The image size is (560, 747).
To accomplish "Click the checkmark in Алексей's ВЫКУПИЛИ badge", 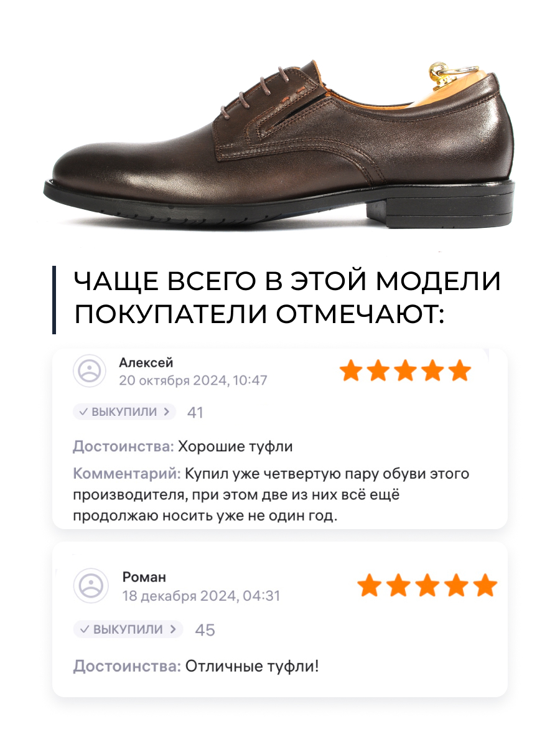I will click(83, 411).
